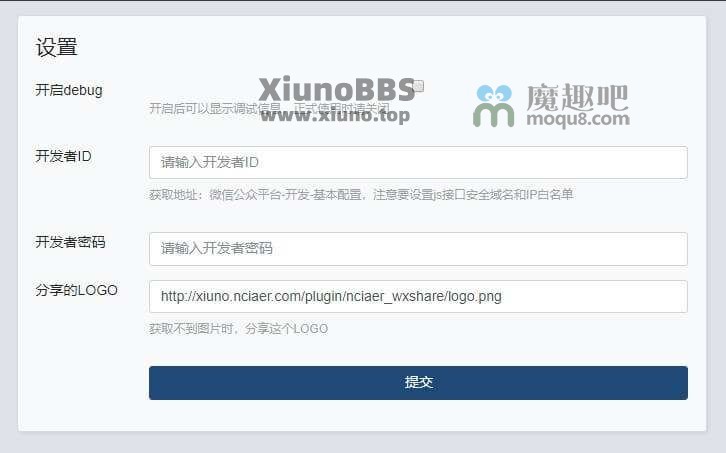Click the 开发者密码 field label
Image resolution: width=726 pixels, height=453 pixels.
coord(70,242)
